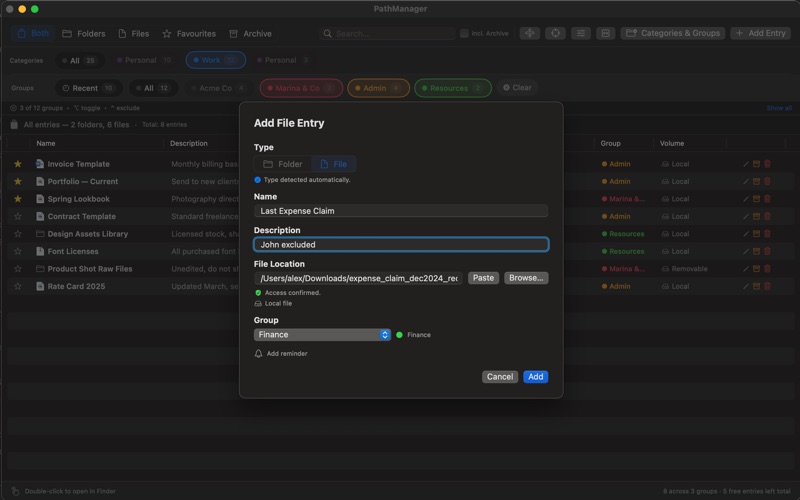Confirm with the blue Add button
800x500 pixels.
tap(535, 377)
